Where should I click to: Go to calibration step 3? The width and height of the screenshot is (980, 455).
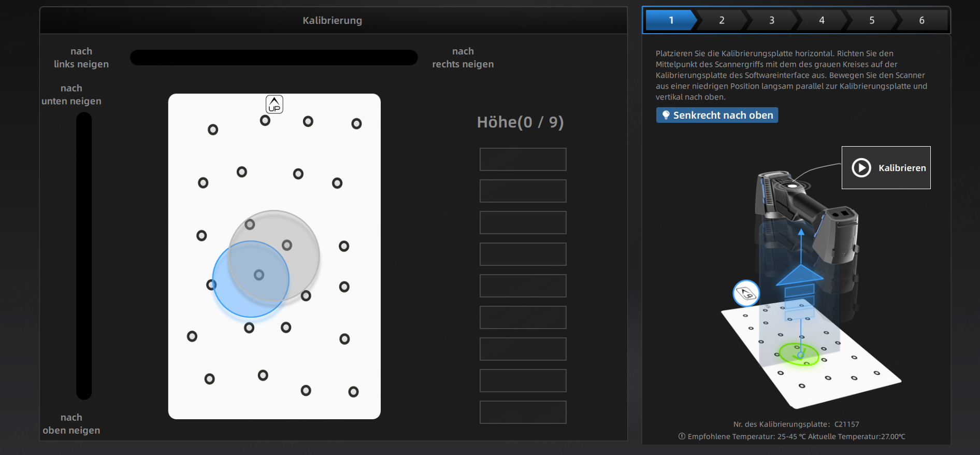[771, 20]
